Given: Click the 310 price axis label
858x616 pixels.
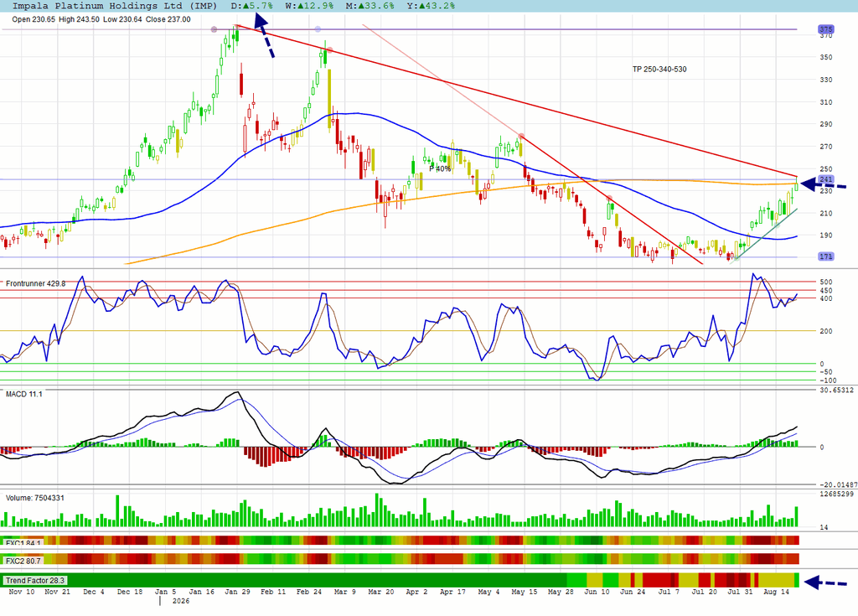Looking at the screenshot, I should click(825, 102).
